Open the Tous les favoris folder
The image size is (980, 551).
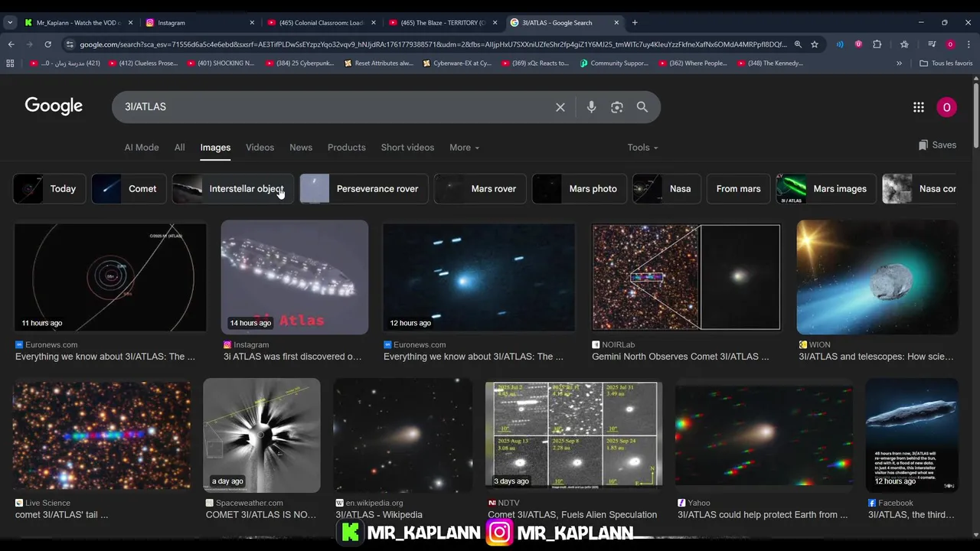[946, 63]
